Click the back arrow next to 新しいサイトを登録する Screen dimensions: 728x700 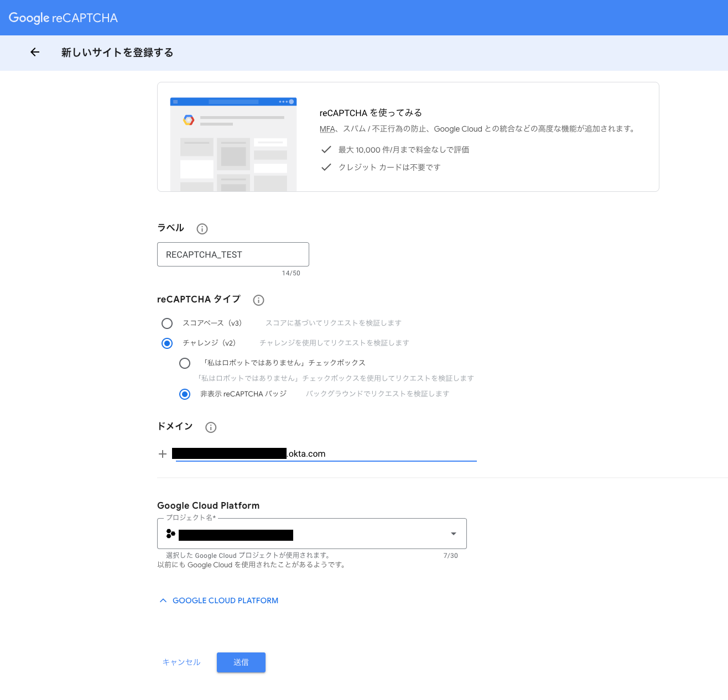click(x=35, y=53)
